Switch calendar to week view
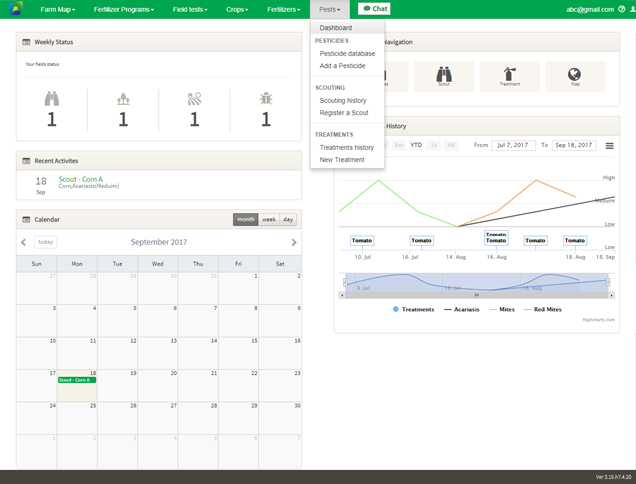This screenshot has height=484, width=636. [269, 219]
